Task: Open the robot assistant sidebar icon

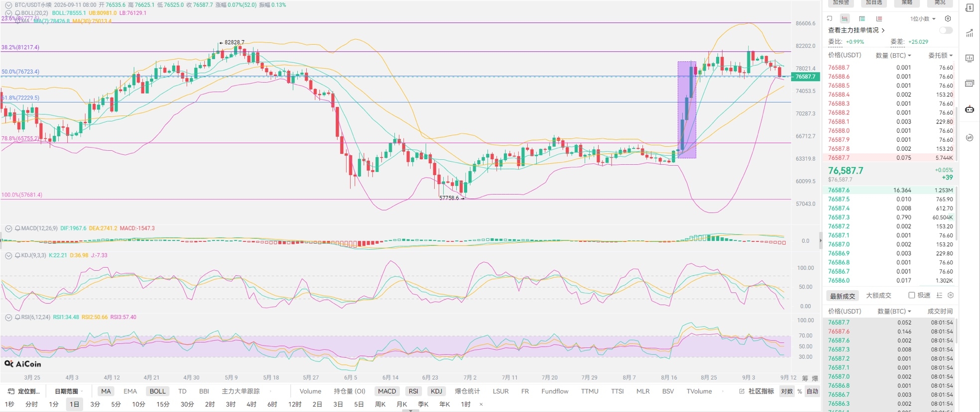Action: click(x=970, y=109)
